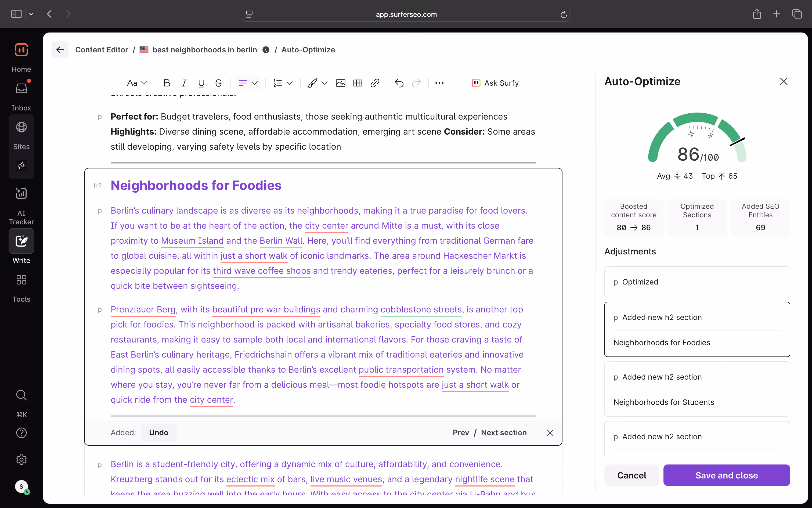The height and width of the screenshot is (508, 812).
Task: Go to Prev section
Action: tap(461, 433)
